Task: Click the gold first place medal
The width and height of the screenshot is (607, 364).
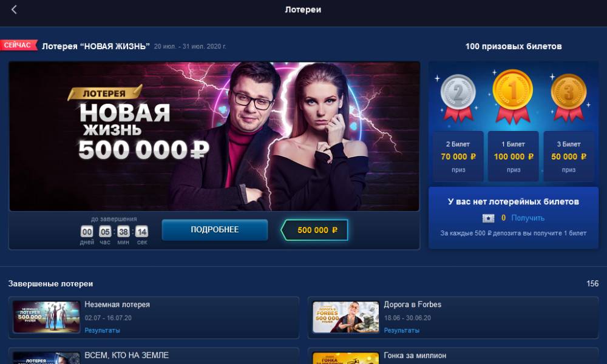Action: [x=512, y=96]
